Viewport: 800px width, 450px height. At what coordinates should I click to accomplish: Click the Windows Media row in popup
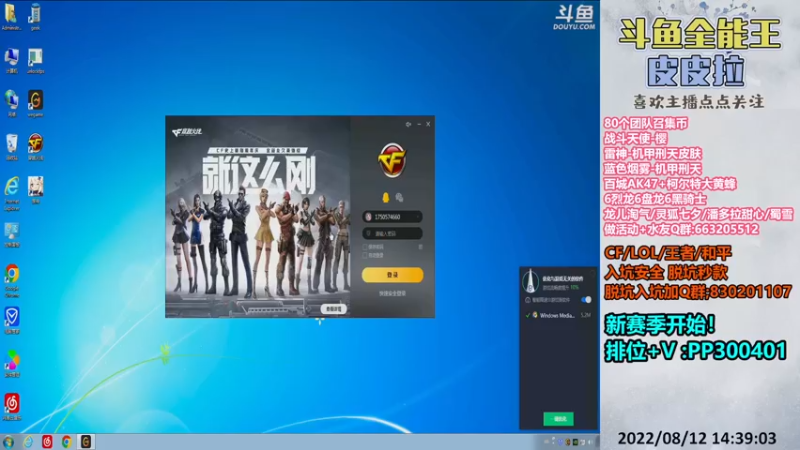(x=559, y=315)
